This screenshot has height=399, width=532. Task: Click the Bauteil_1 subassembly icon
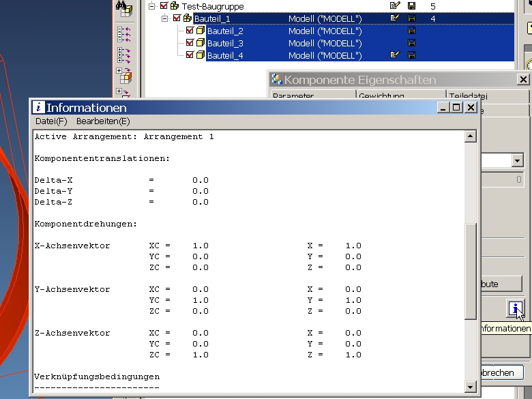[188, 18]
